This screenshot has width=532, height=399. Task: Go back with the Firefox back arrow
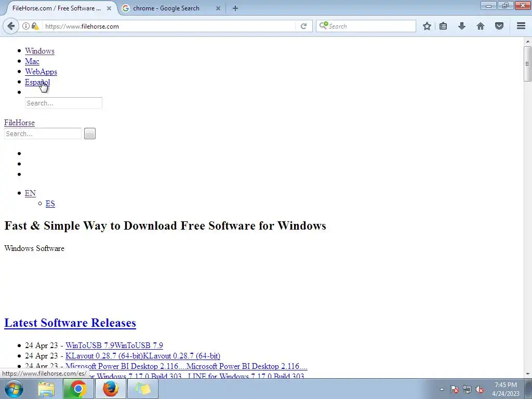[x=11, y=26]
